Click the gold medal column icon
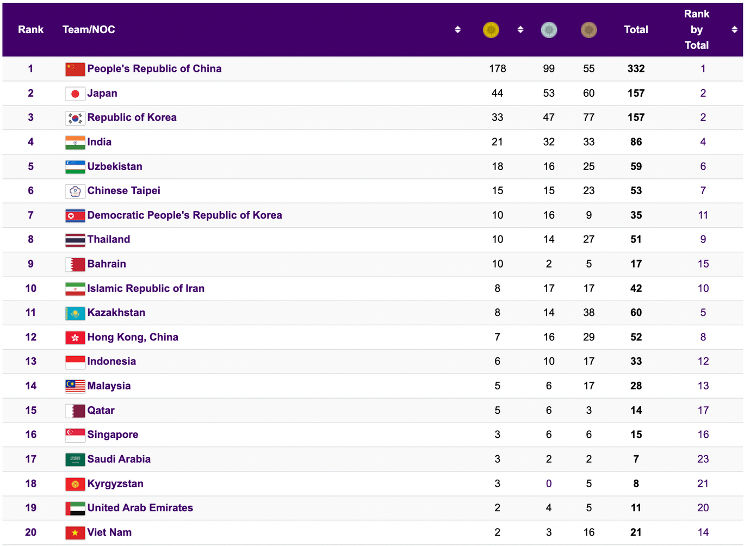Viewport: 756px width, 546px height. tap(491, 30)
